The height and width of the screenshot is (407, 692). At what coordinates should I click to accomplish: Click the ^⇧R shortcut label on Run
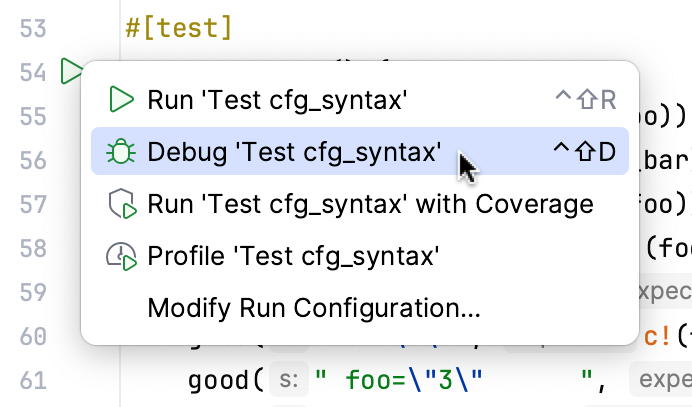coord(585,100)
